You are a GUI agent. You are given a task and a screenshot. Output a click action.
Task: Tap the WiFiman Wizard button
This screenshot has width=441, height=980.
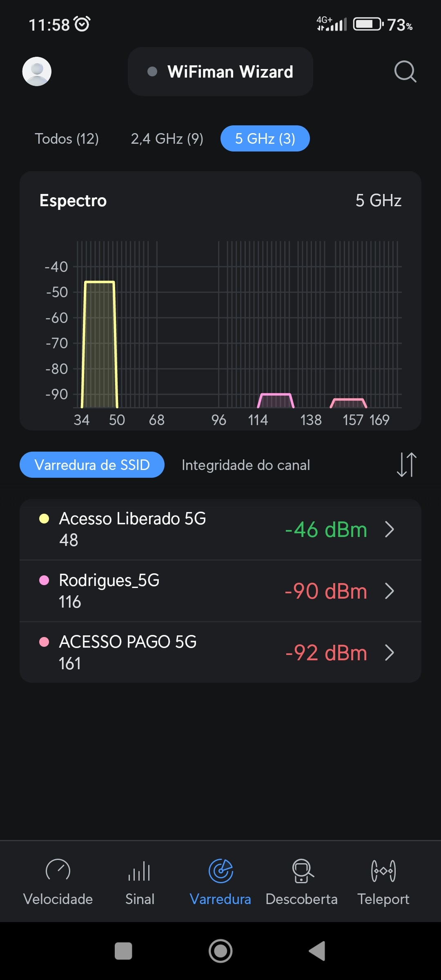tap(220, 72)
